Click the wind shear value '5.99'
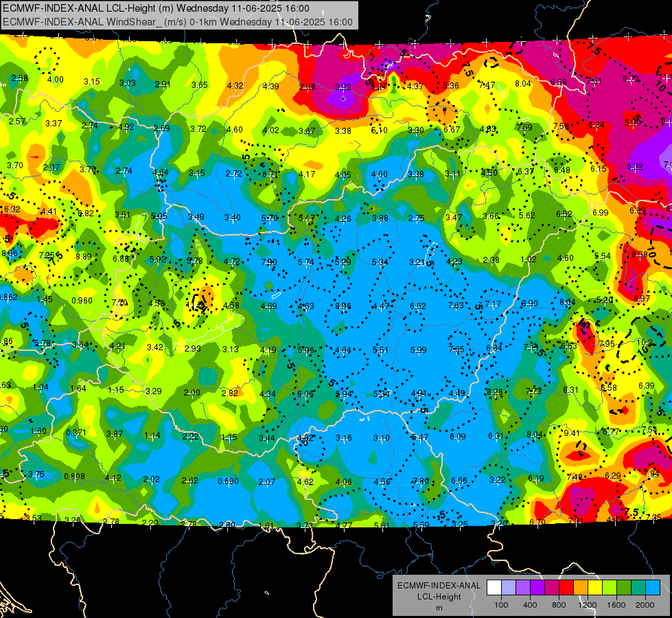The width and height of the screenshot is (672, 618). click(x=418, y=350)
